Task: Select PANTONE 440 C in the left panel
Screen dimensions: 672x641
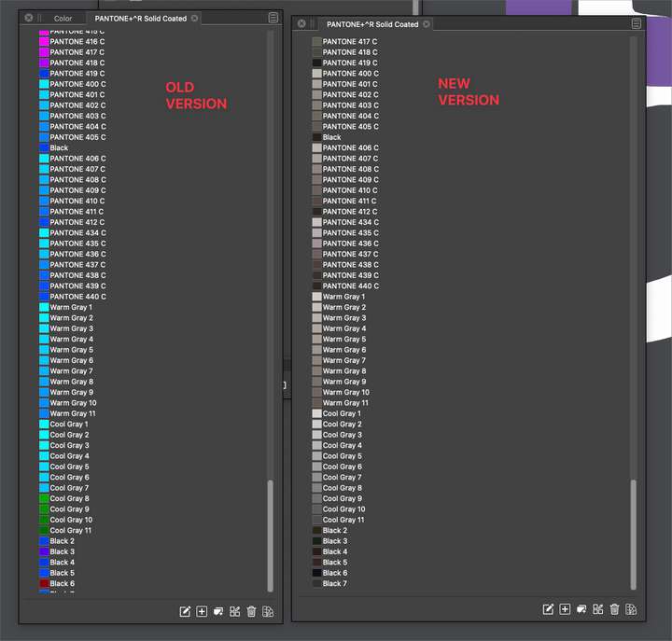Action: click(x=77, y=297)
